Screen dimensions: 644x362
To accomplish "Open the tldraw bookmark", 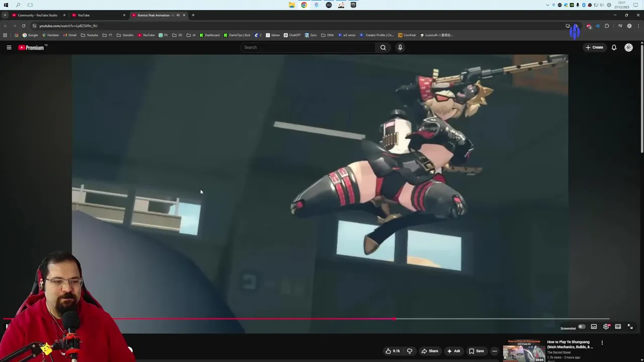I will [x=273, y=35].
